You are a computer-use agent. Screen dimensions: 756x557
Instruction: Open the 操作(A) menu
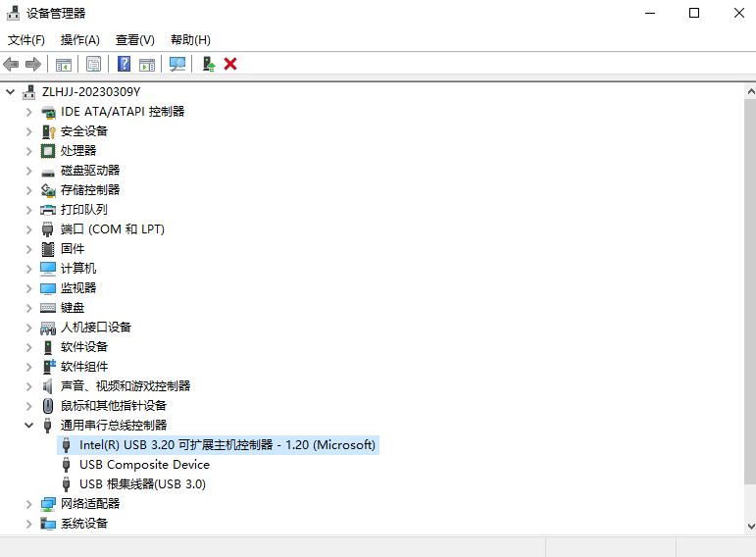click(x=80, y=40)
